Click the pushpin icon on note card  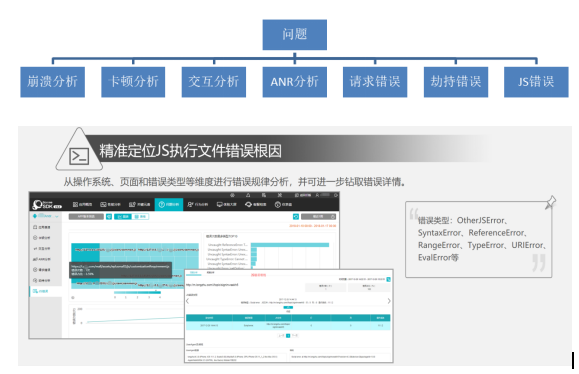(550, 202)
